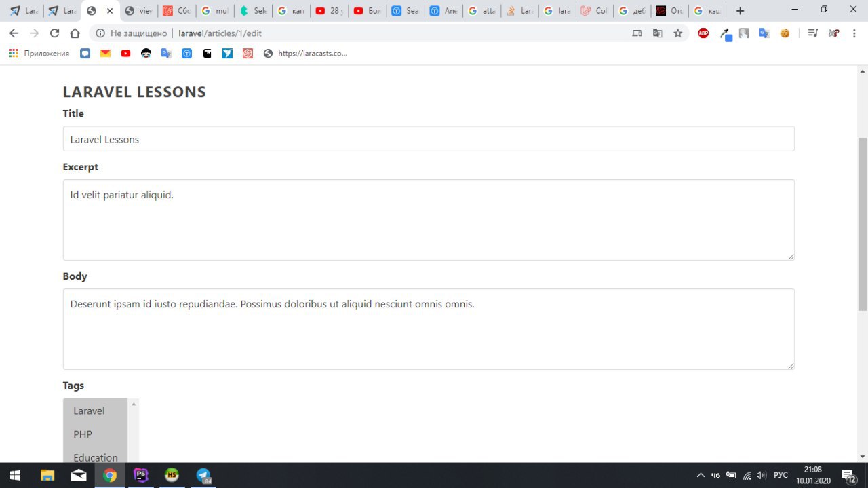
Task: Switch the 'РУС' input language
Action: [x=781, y=475]
